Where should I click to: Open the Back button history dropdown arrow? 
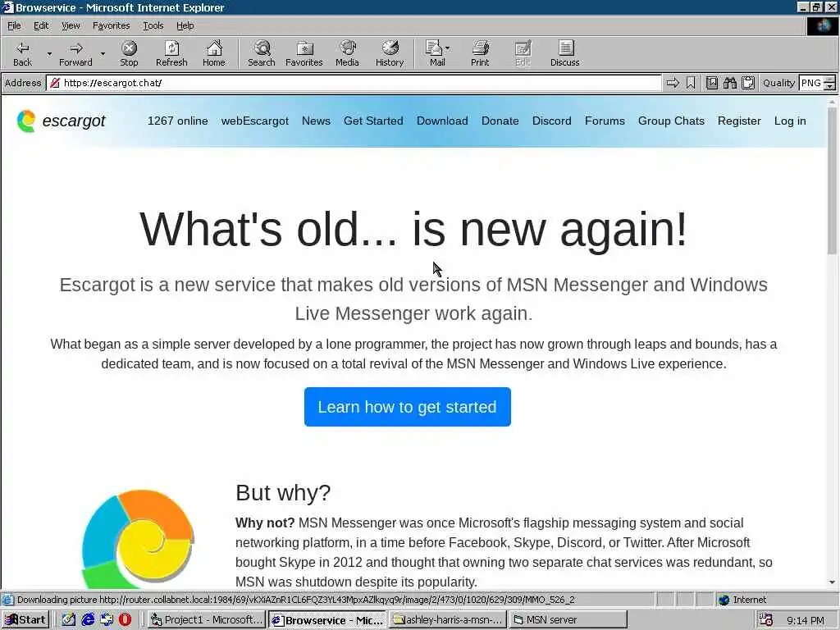(x=49, y=53)
